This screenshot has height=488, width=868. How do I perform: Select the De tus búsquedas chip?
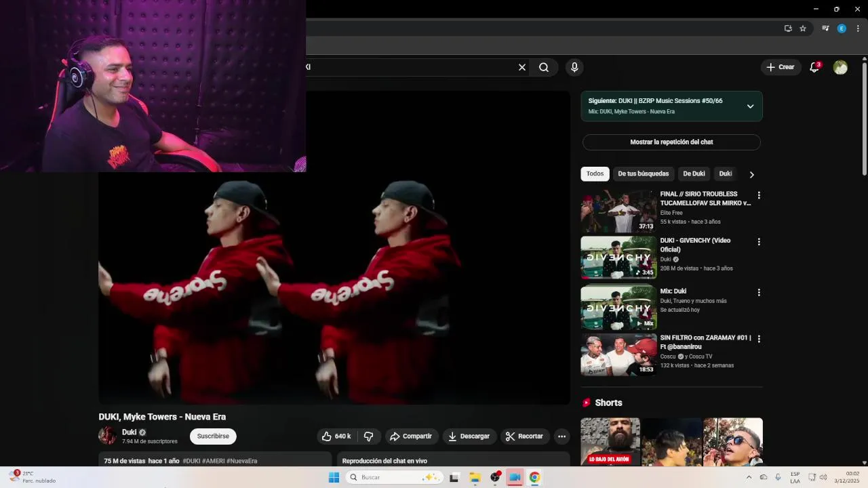(644, 174)
